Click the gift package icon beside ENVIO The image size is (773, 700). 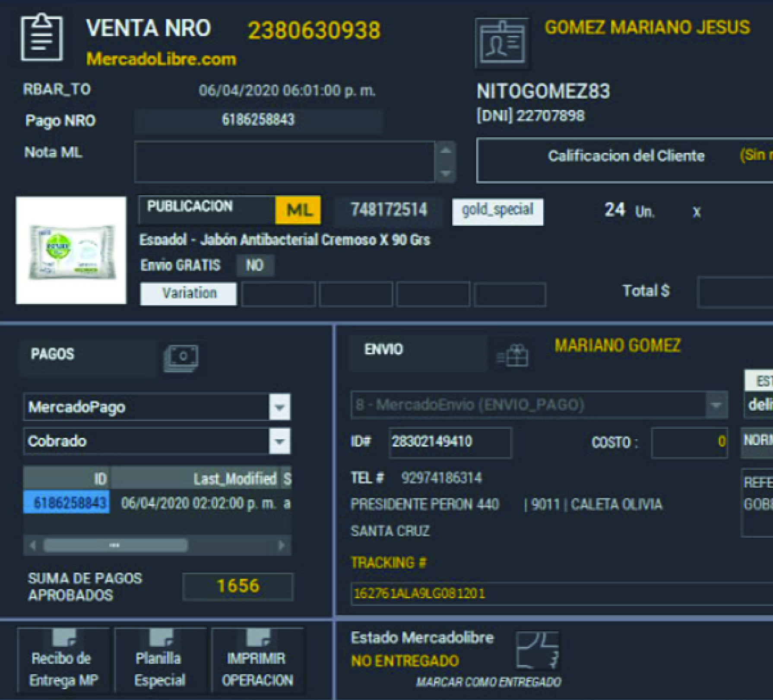point(513,355)
